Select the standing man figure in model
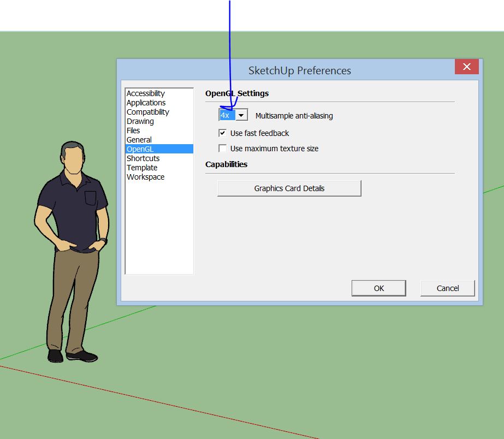This screenshot has width=504, height=439. [x=72, y=252]
